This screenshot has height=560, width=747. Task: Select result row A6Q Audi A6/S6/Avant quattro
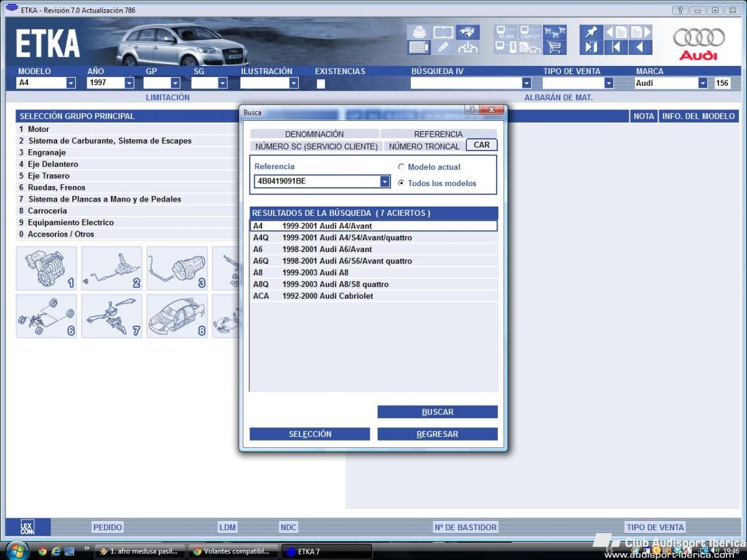(x=374, y=261)
